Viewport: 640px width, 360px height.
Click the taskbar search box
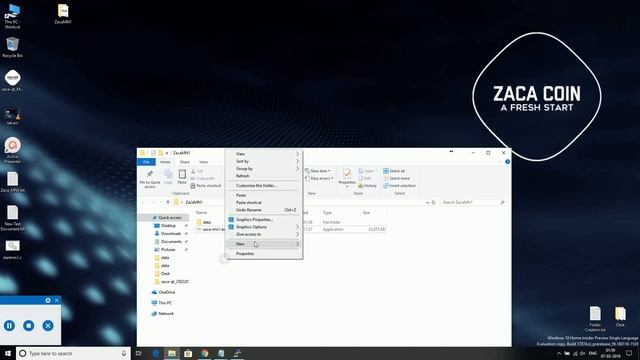coord(73,353)
